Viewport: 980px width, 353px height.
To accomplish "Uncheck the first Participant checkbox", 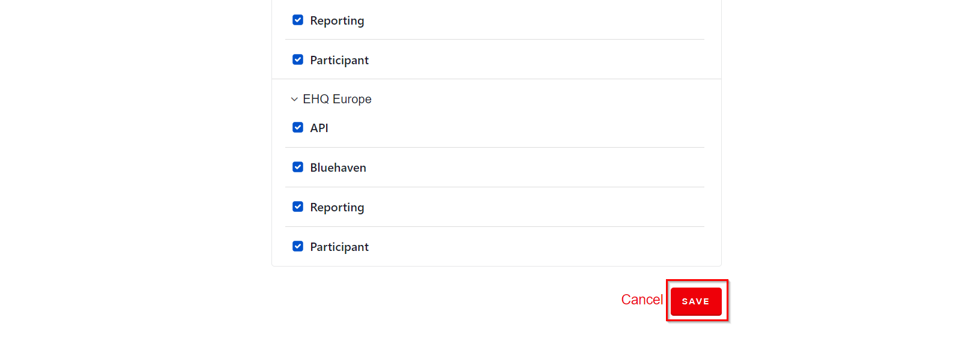I will tap(298, 59).
